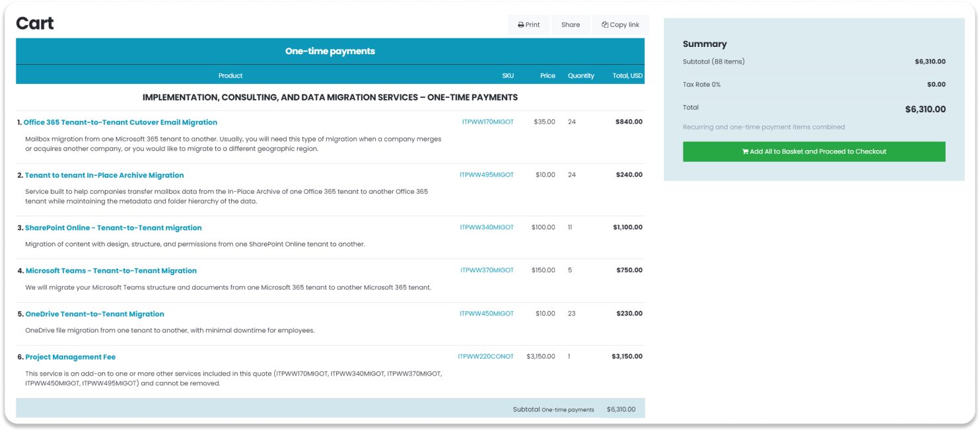Click Add All to Basket and Proceed to Checkout
The image size is (980, 431).
(814, 151)
